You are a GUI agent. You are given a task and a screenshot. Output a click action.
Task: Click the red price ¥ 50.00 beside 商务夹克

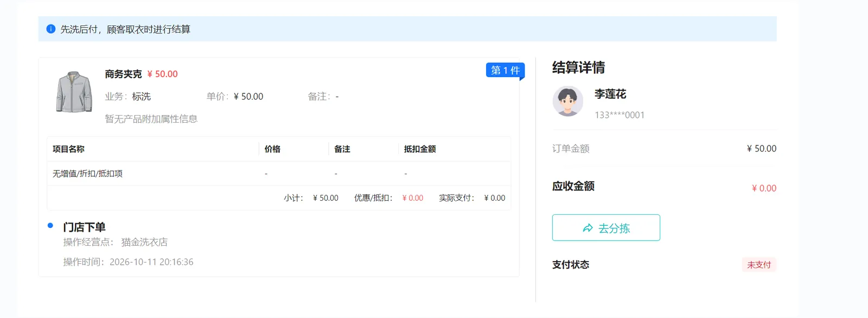163,74
